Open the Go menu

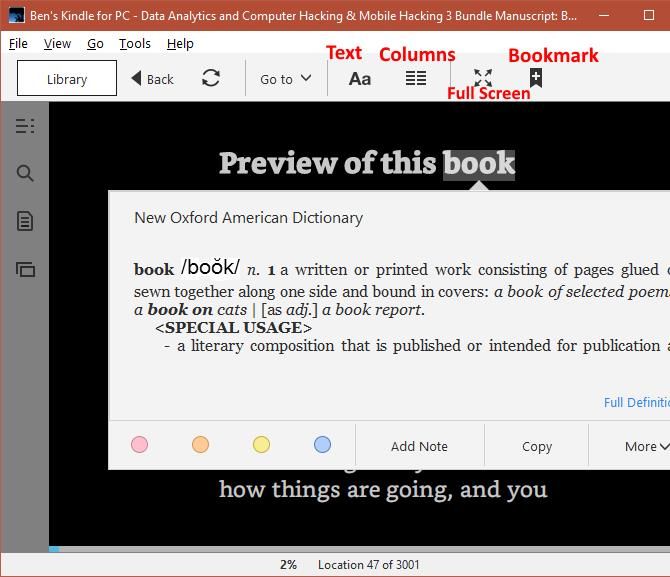pyautogui.click(x=95, y=44)
